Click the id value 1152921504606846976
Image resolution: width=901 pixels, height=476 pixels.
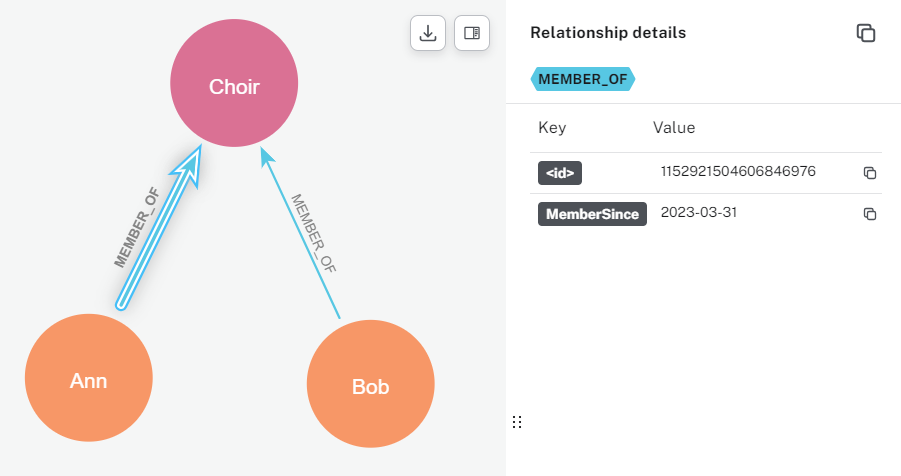(x=738, y=172)
